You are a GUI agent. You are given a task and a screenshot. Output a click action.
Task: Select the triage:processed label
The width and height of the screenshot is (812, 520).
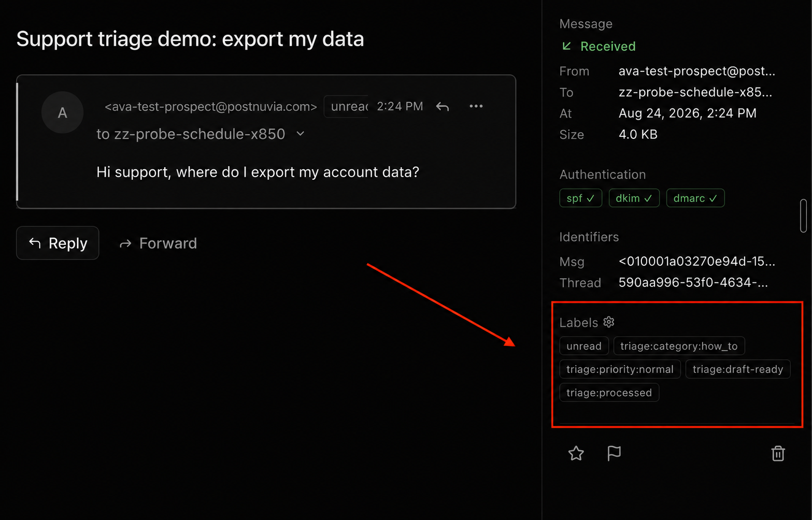coord(609,393)
